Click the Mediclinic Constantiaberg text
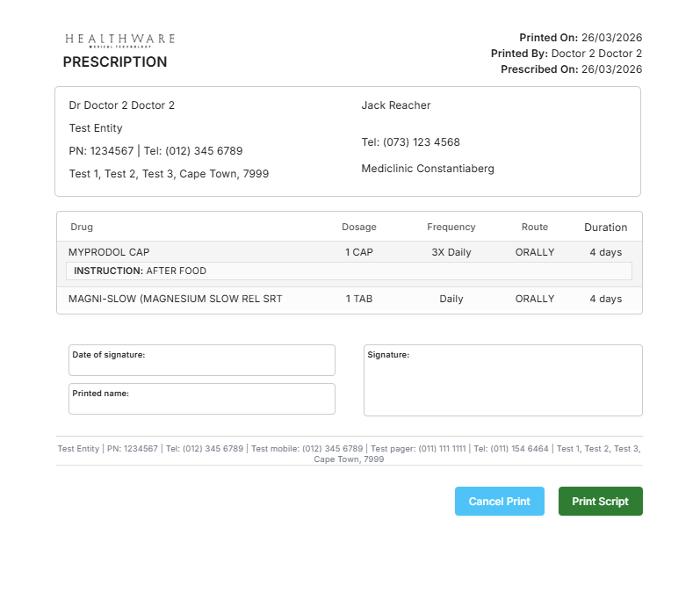Screen dimensions: 700x600 pos(428,169)
